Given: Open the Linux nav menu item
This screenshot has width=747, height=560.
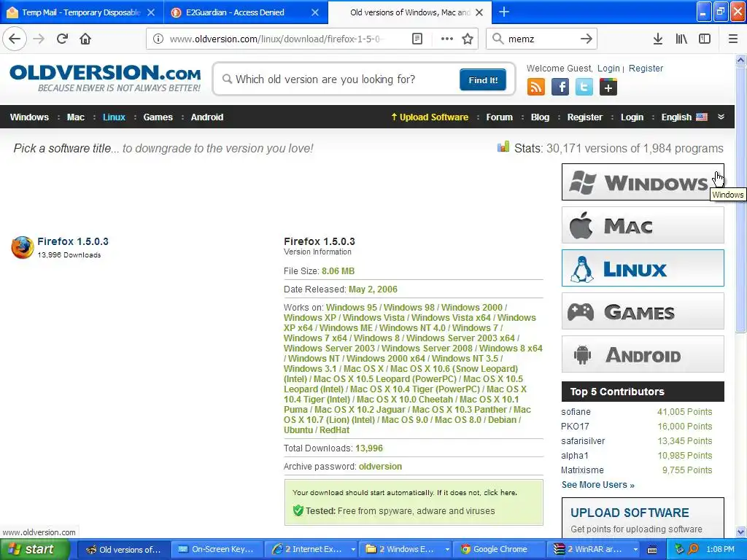Looking at the screenshot, I should 114,117.
